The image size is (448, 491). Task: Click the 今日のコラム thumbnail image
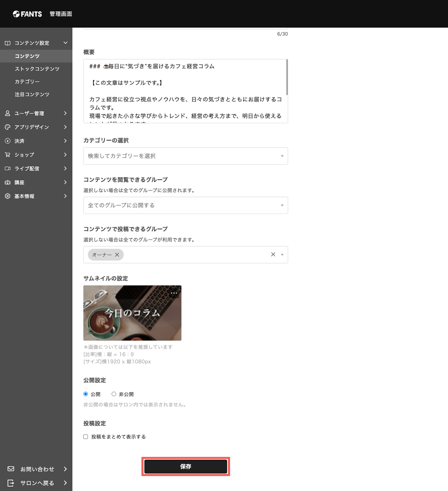click(x=132, y=313)
